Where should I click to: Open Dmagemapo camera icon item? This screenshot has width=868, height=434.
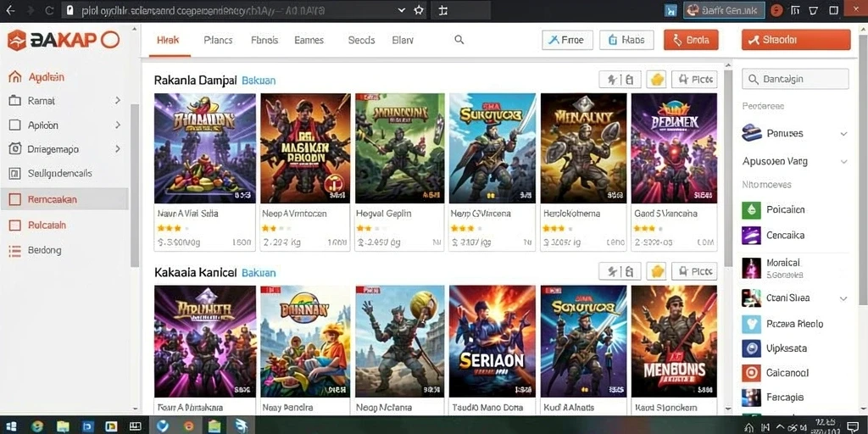click(x=15, y=149)
